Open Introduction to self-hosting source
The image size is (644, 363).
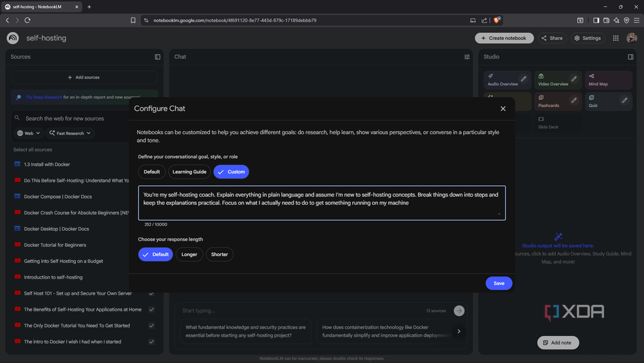[53, 277]
